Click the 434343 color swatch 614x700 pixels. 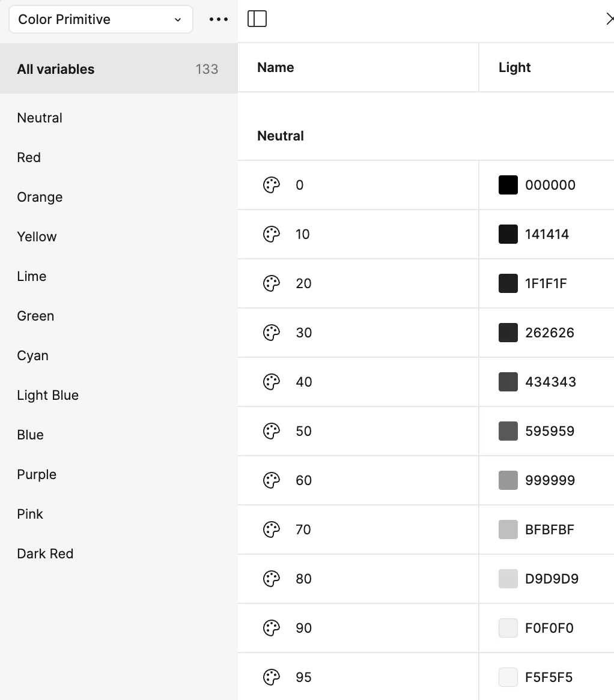[508, 382]
